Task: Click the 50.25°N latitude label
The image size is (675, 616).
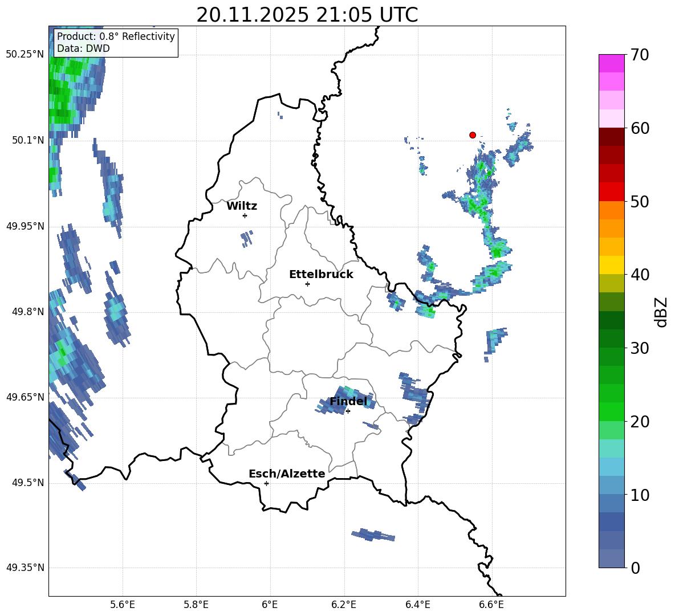Action: [x=25, y=55]
